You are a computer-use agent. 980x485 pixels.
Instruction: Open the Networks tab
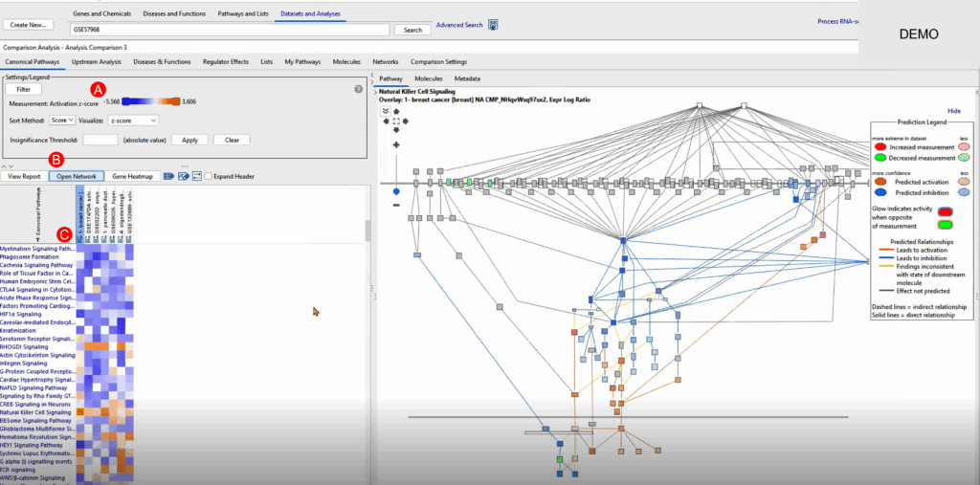(x=386, y=62)
